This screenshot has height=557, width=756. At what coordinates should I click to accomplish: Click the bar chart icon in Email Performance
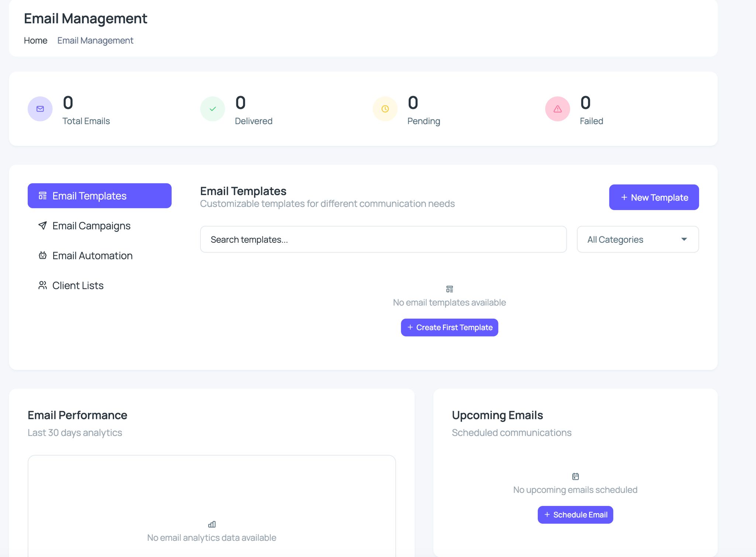coord(212,524)
